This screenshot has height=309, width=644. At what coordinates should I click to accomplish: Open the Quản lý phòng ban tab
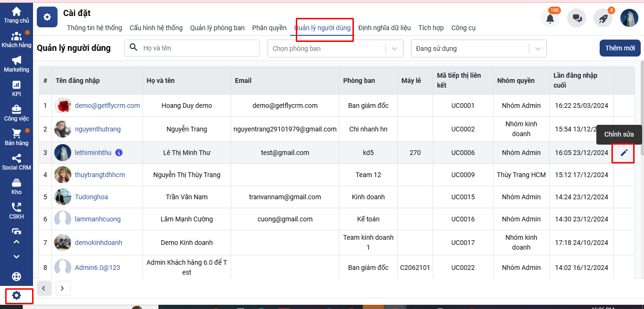tap(217, 28)
